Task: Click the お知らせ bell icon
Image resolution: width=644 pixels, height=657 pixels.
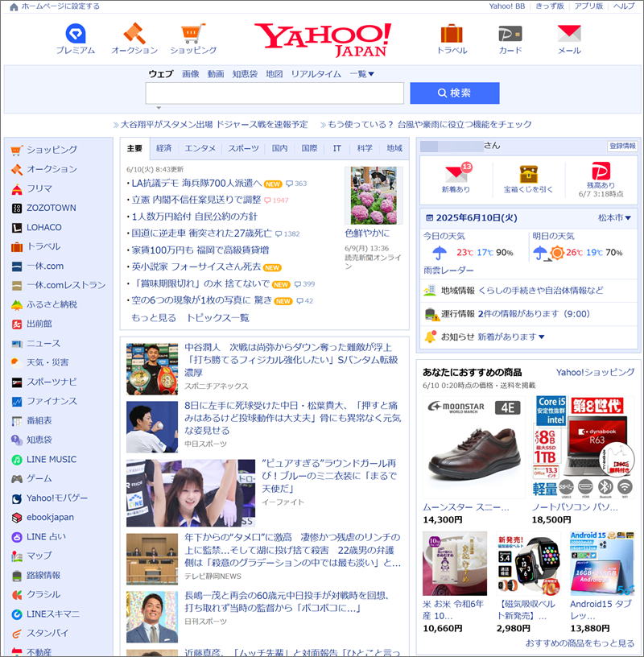Action: pos(430,337)
